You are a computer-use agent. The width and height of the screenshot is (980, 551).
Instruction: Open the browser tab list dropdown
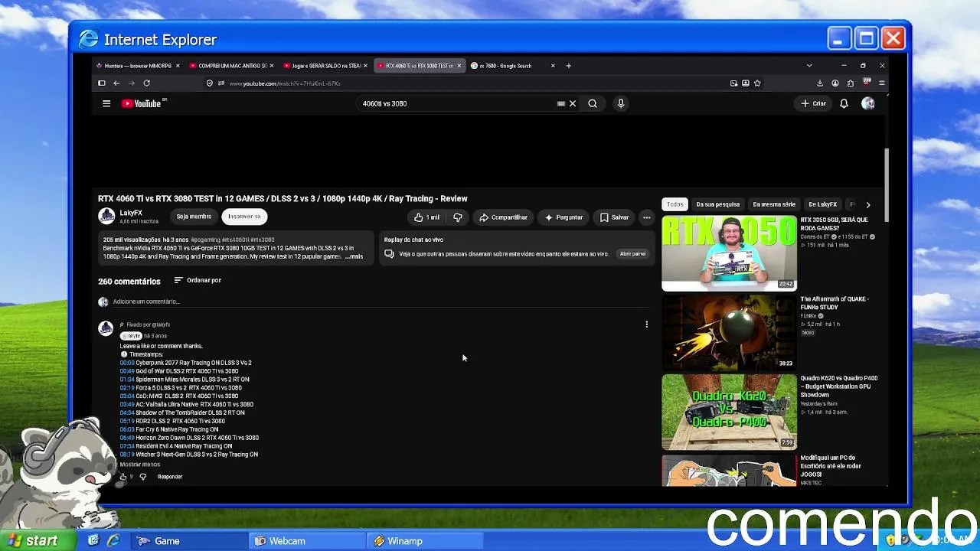[x=809, y=66]
